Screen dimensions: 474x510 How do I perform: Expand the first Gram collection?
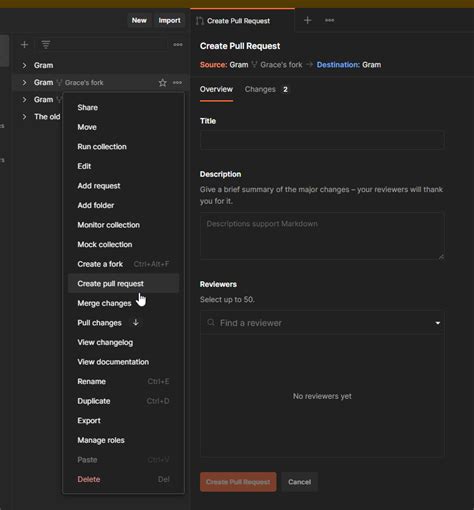[24, 65]
